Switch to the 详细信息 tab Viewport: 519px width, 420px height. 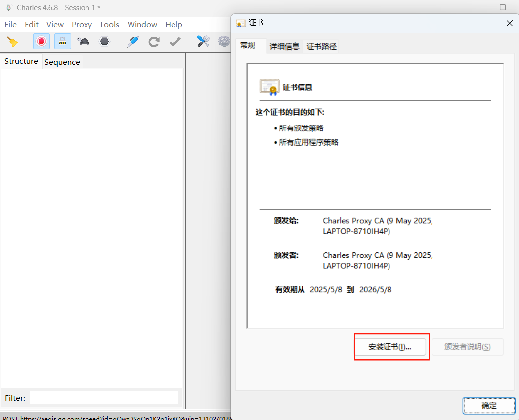tap(284, 46)
